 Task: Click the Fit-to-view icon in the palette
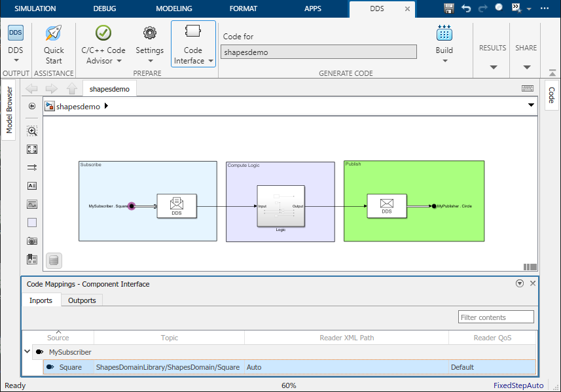[31, 149]
